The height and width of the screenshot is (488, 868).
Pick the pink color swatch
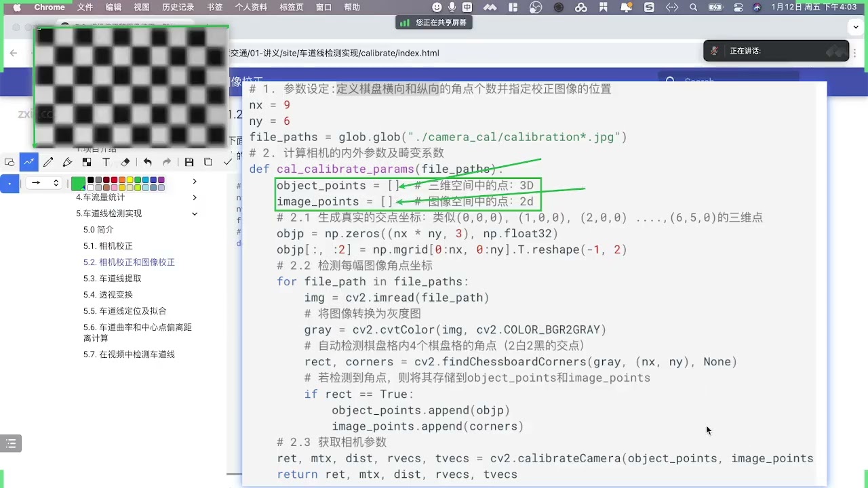pyautogui.click(x=115, y=188)
